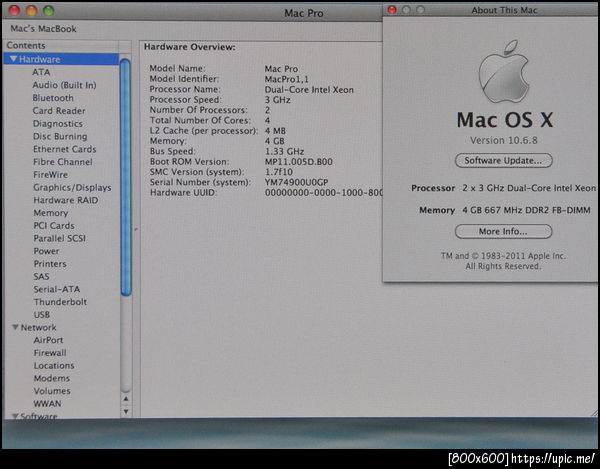Open AirPort under Network
This screenshot has width=600, height=469.
tap(48, 340)
